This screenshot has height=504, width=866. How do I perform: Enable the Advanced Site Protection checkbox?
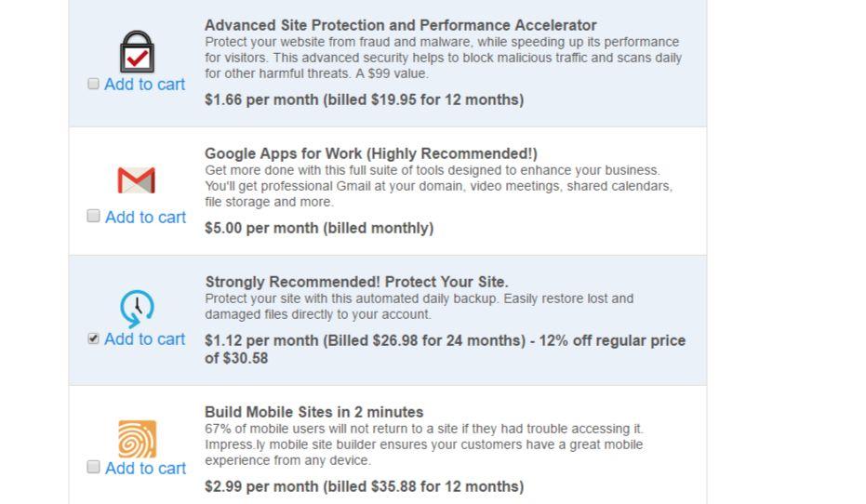[93, 84]
